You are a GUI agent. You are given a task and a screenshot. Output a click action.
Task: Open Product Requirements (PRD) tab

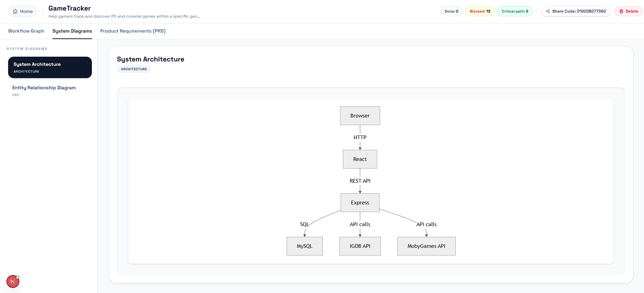pos(133,31)
